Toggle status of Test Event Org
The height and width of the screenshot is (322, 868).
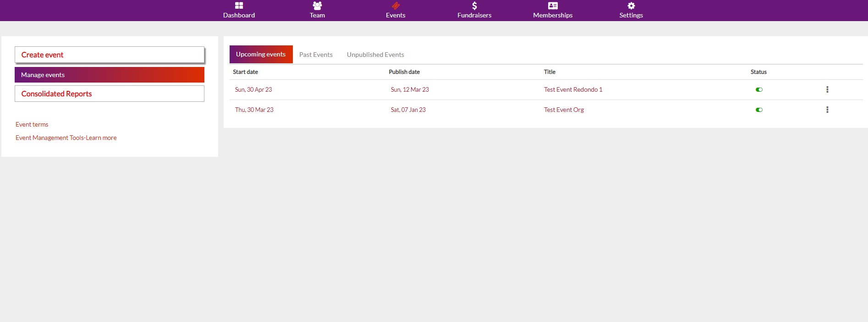tap(759, 110)
